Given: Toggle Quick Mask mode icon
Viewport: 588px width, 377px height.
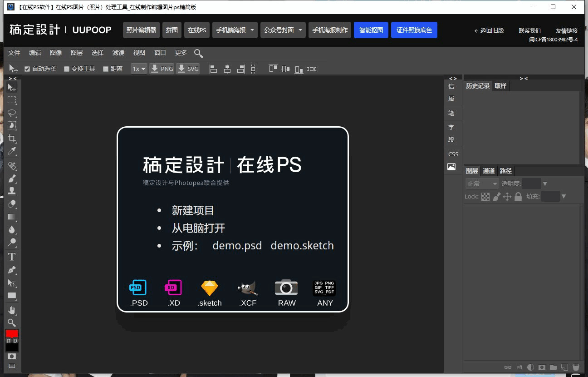Looking at the screenshot, I should [12, 357].
